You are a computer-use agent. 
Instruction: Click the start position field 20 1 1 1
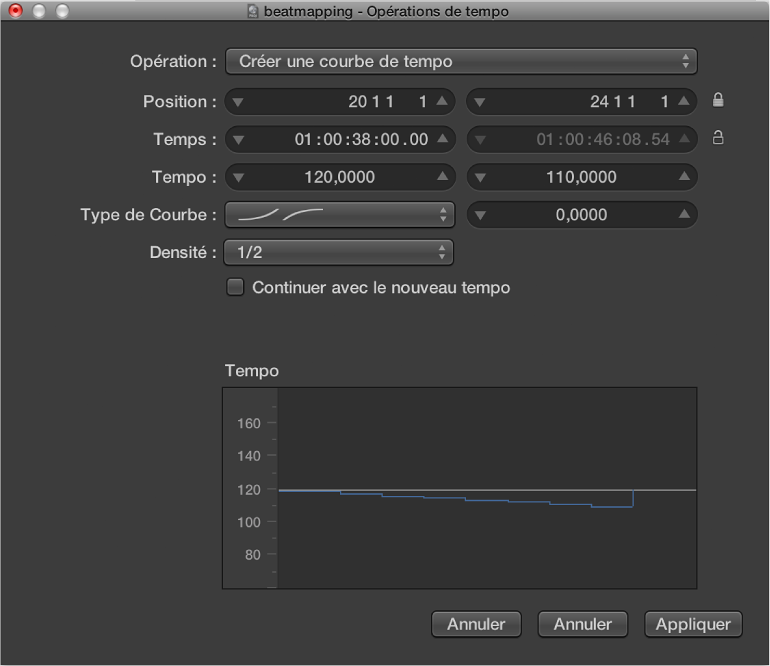tap(340, 102)
